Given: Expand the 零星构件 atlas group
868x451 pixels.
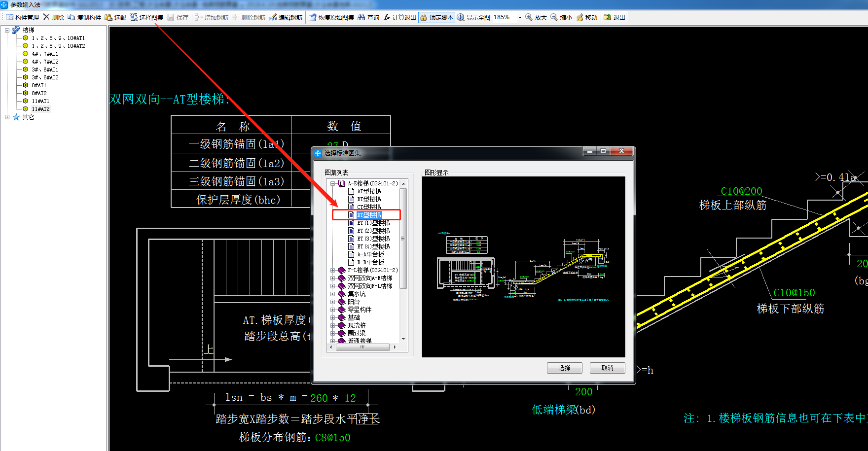Looking at the screenshot, I should (333, 310).
